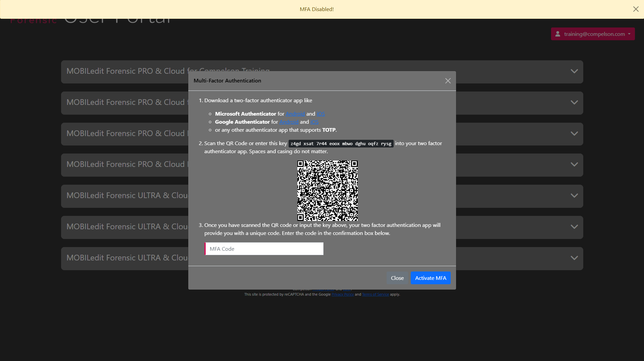Close the Multi-Factor Authentication dialog with X

click(448, 81)
